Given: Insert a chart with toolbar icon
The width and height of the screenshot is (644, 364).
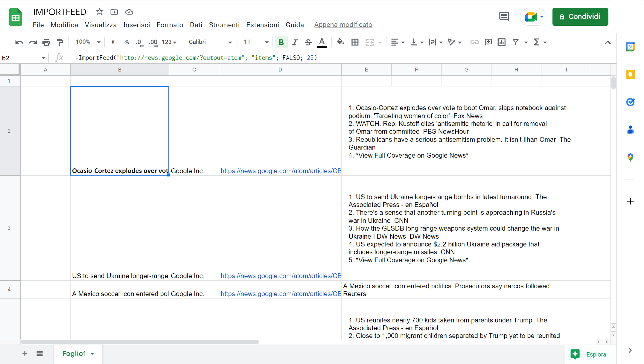Looking at the screenshot, I should pos(502,42).
